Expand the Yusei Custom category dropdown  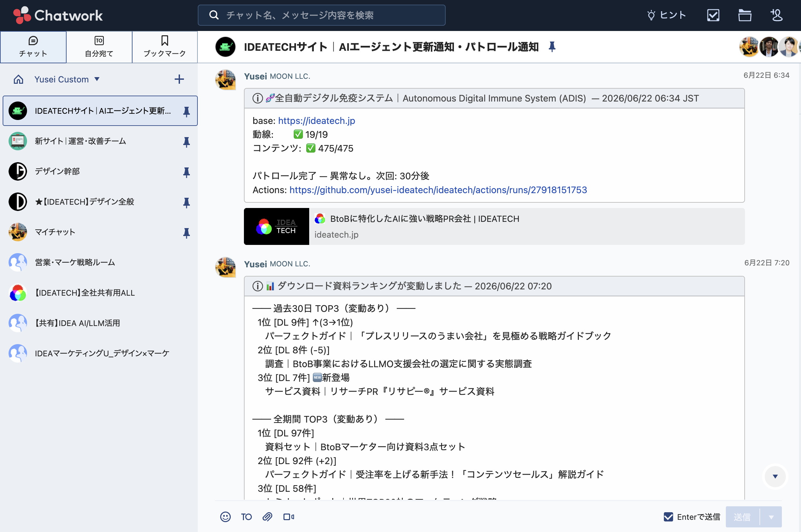click(97, 79)
